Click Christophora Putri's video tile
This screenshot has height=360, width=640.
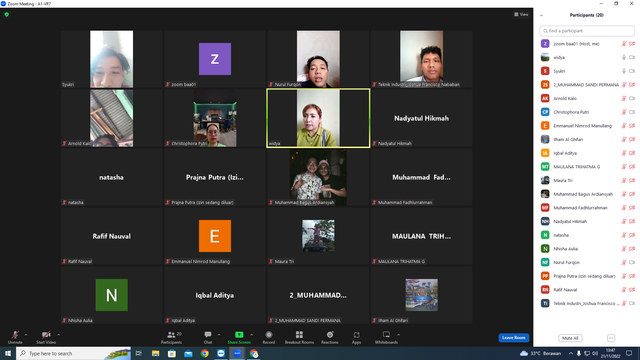[215, 118]
